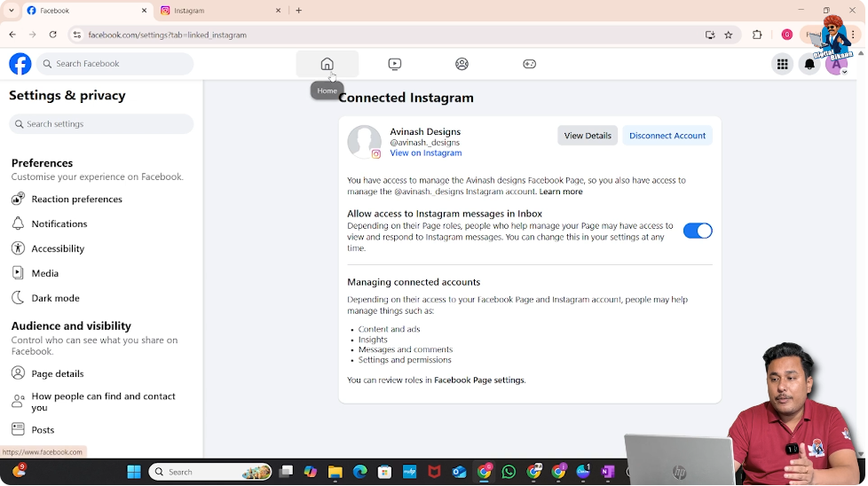Open the browser extensions puzzle icon
The height and width of the screenshot is (486, 868).
click(757, 35)
